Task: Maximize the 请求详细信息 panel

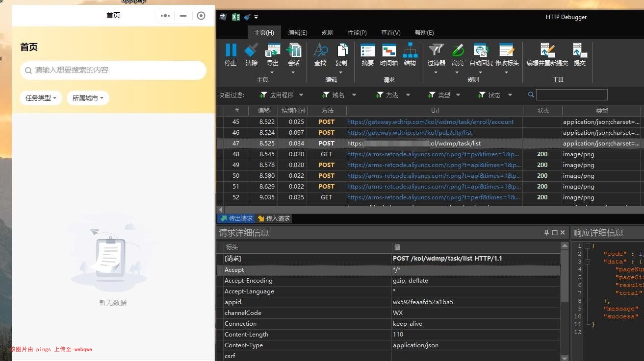Action: (555, 233)
